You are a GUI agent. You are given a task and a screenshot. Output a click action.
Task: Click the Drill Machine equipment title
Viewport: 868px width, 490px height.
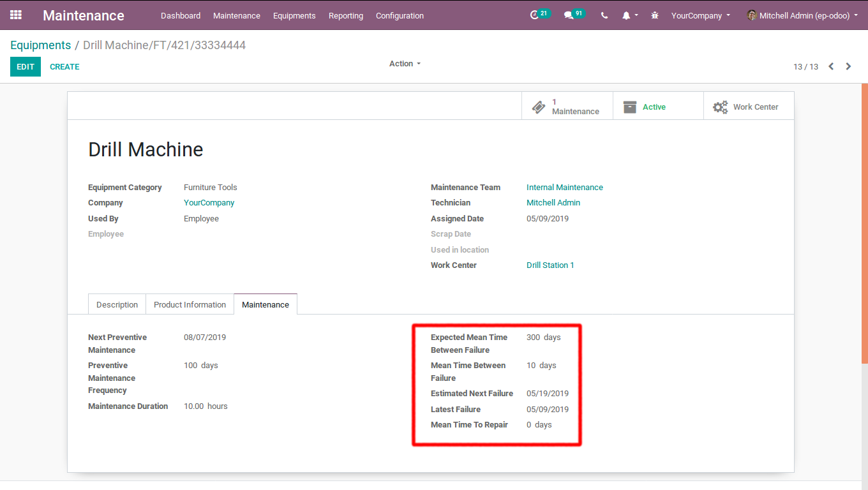pos(146,149)
